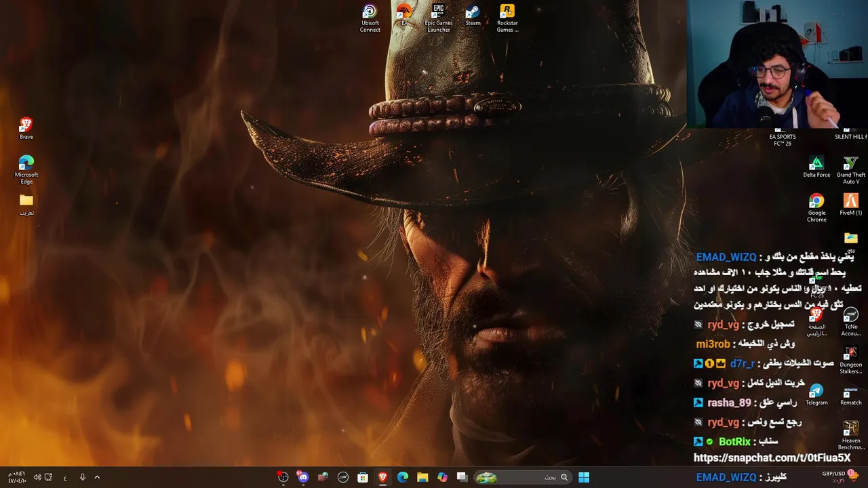868x488 pixels.
Task: Click the microphone icon in the system tray
Action: point(82,477)
